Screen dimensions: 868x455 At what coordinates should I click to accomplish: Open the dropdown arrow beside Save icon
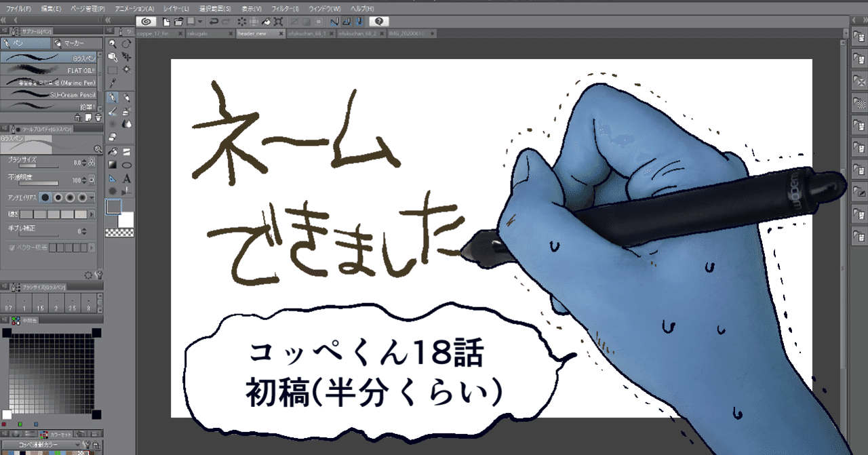[201, 22]
